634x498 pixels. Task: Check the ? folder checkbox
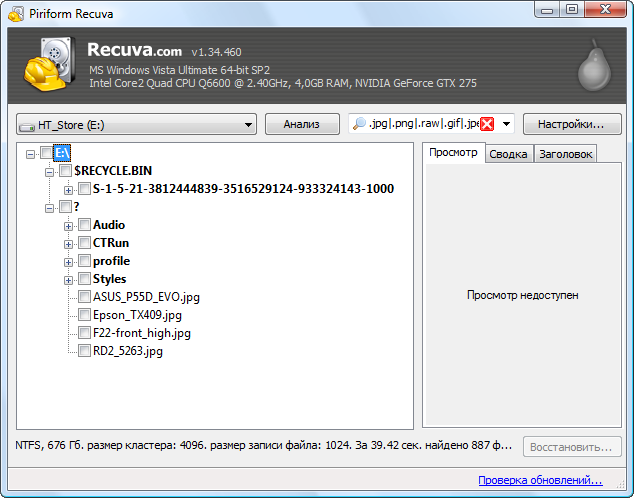point(66,207)
